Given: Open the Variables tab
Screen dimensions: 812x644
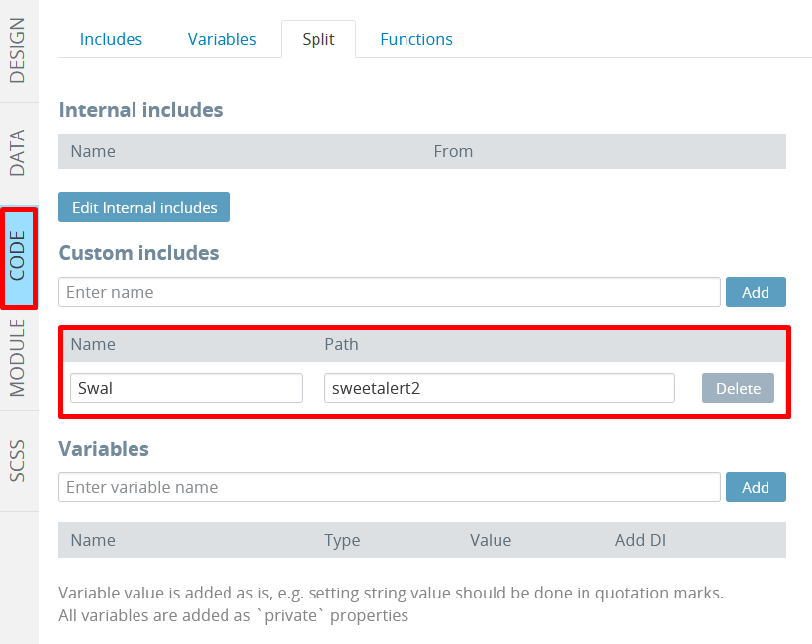Looking at the screenshot, I should (223, 39).
